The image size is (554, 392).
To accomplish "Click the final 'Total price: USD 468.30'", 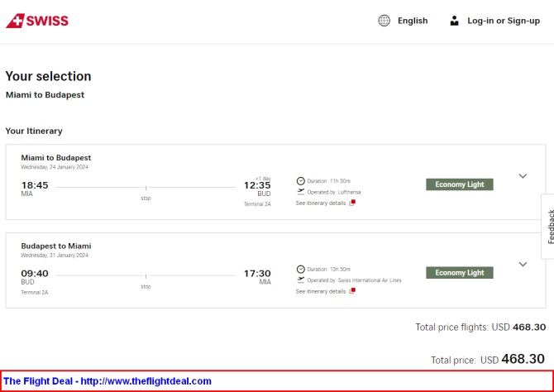I will click(x=488, y=360).
